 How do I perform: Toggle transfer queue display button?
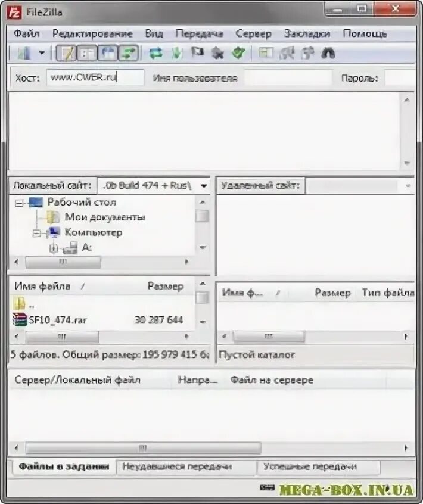[x=128, y=53]
